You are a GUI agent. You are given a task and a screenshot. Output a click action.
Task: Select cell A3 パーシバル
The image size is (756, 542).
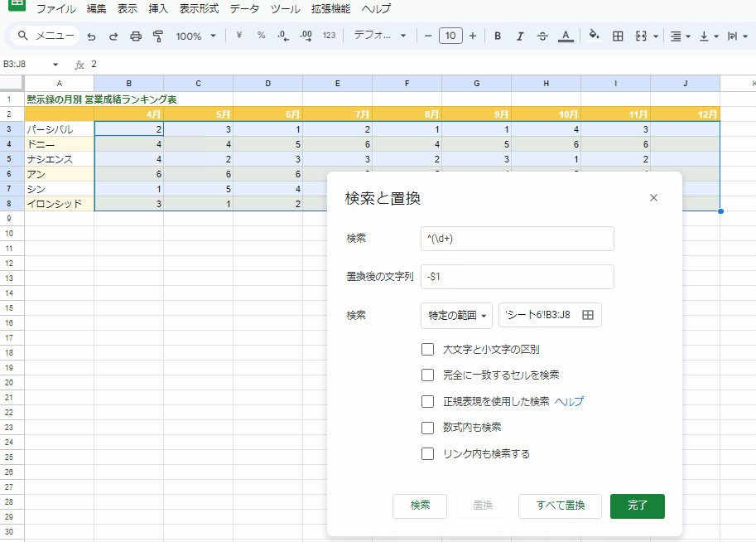pyautogui.click(x=60, y=128)
